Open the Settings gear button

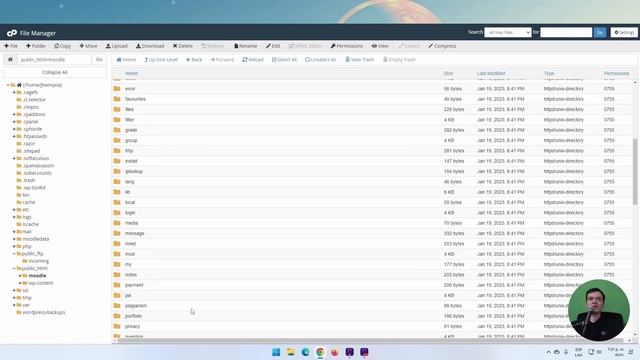tap(624, 32)
